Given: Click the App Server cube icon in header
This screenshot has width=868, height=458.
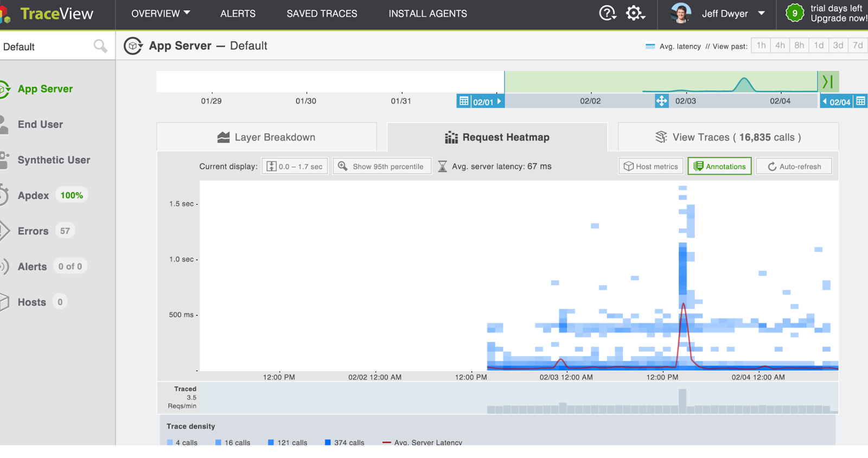Looking at the screenshot, I should tap(133, 46).
